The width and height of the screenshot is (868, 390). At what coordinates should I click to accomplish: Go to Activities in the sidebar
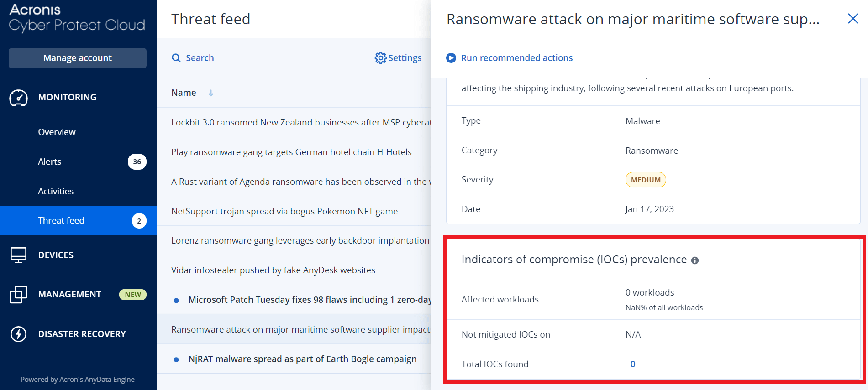[56, 191]
